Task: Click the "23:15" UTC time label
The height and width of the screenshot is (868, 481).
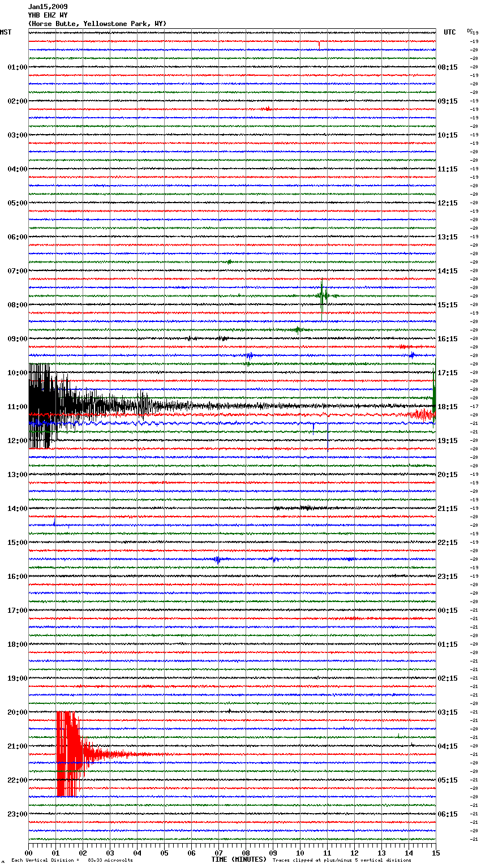Action: [448, 577]
